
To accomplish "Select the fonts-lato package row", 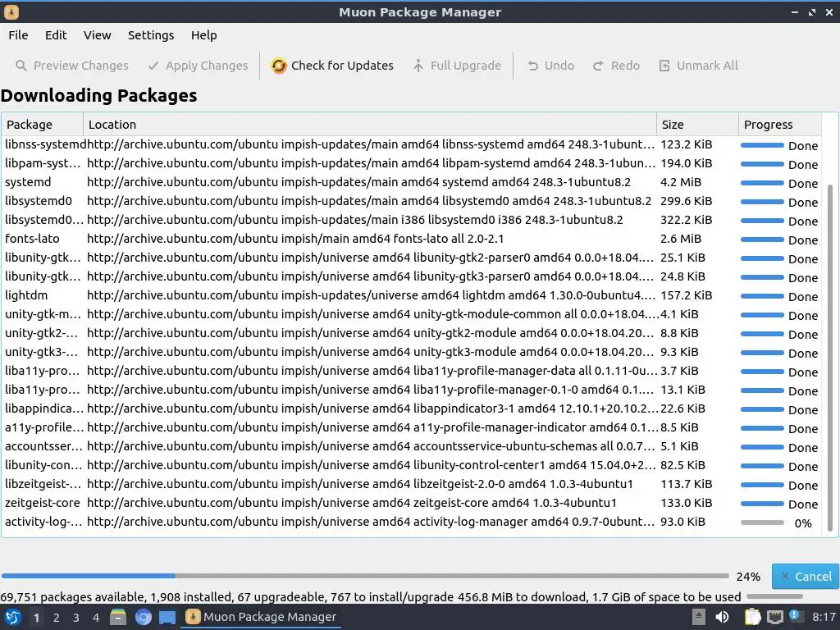I will point(412,239).
